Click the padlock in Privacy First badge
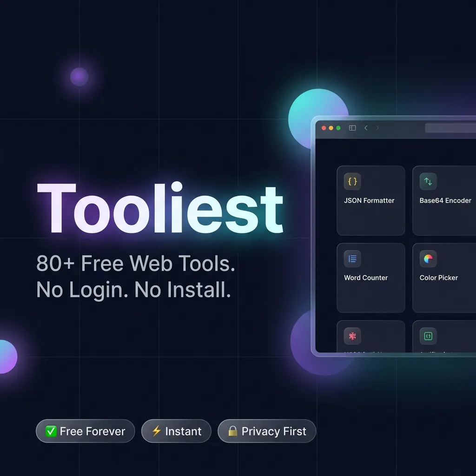 click(232, 430)
